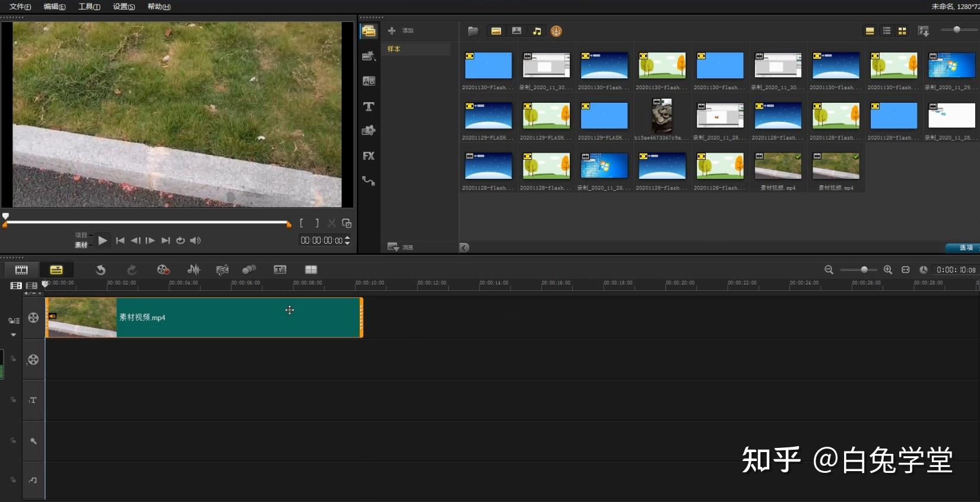Expand the track options down arrow
The height and width of the screenshot is (502, 980).
point(14,335)
